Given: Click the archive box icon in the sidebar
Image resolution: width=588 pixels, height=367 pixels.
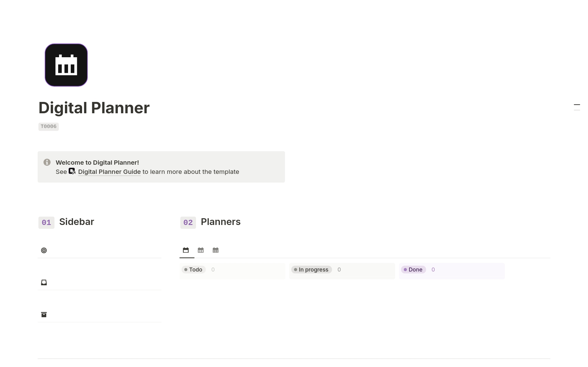Looking at the screenshot, I should coord(44,314).
